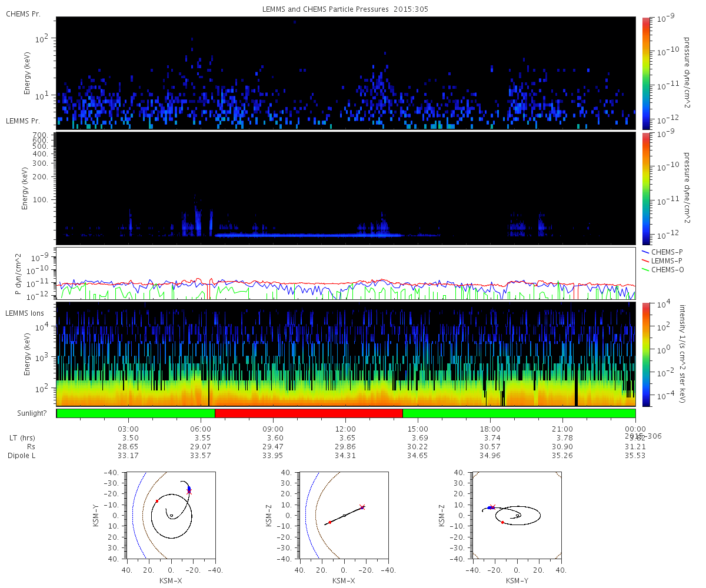
Task: Click the first green Sunlight bar segment
Action: (136, 413)
